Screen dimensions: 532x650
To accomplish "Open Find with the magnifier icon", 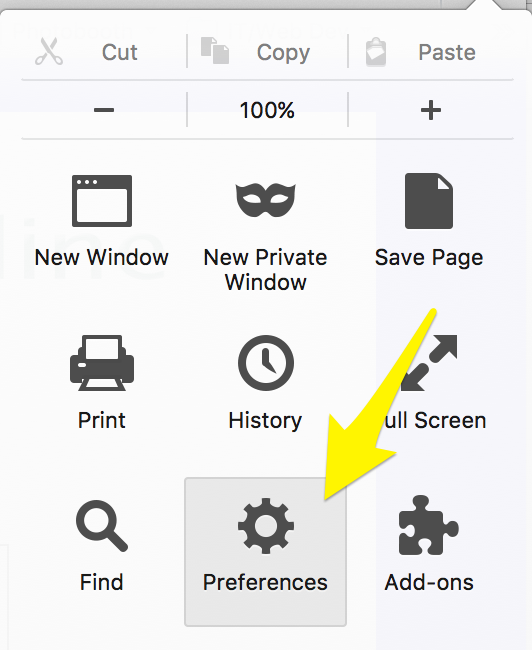I will (102, 526).
